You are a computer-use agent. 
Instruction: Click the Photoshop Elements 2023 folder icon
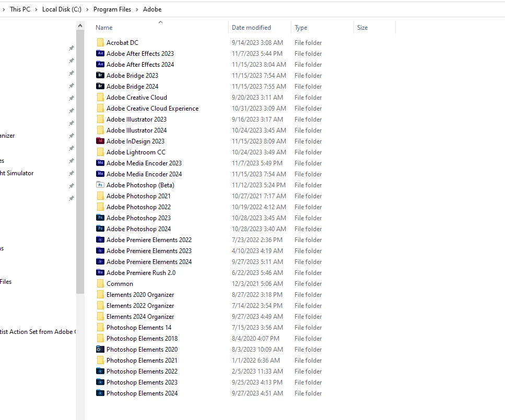pyautogui.click(x=100, y=382)
